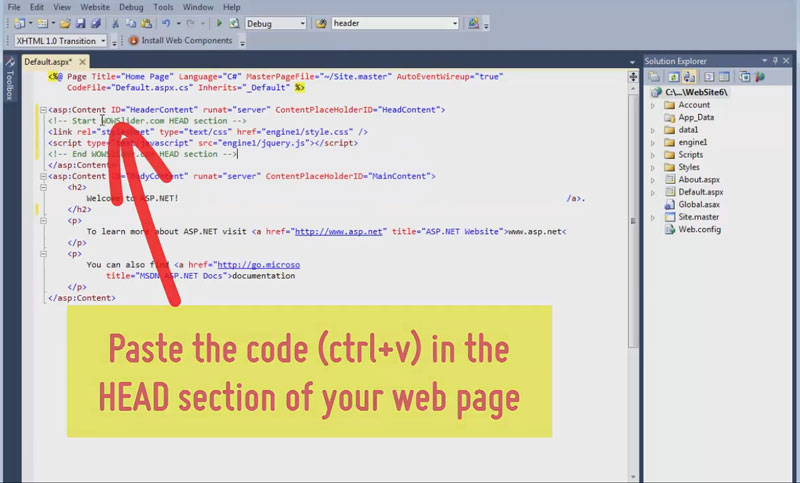Pin the Solution Explorer panel

click(776, 61)
